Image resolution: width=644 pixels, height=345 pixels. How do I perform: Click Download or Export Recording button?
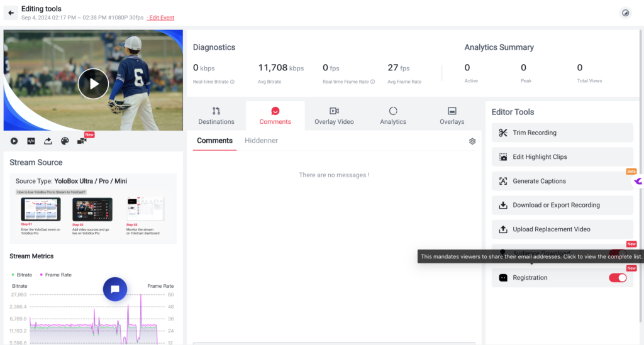[x=562, y=205]
